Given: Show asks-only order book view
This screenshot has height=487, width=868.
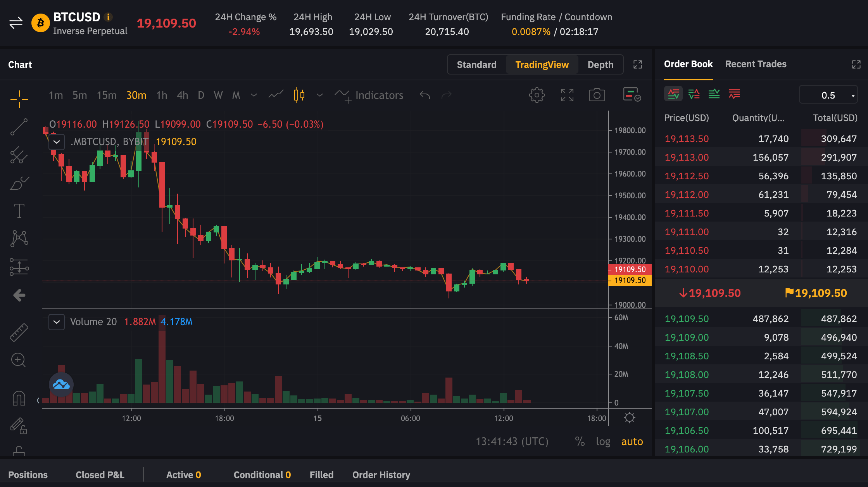Looking at the screenshot, I should click(x=734, y=94).
